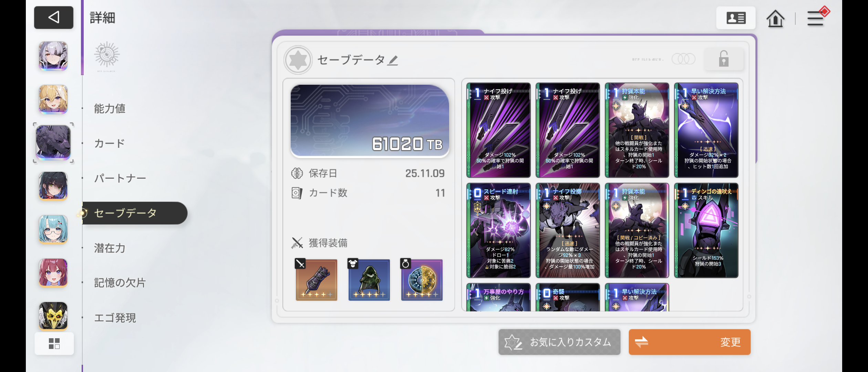Screen dimensions: 868x372
Task: View the gold and blue ring accessory
Action: click(x=422, y=280)
